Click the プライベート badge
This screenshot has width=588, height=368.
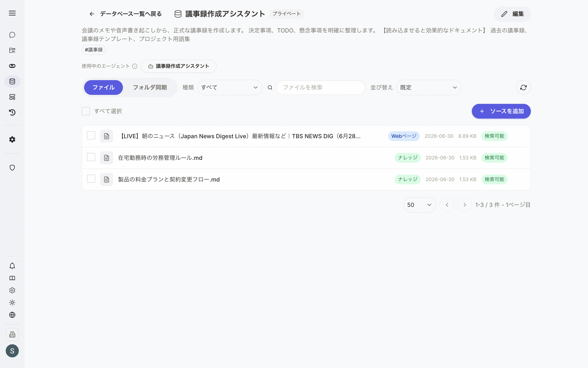pos(286,14)
